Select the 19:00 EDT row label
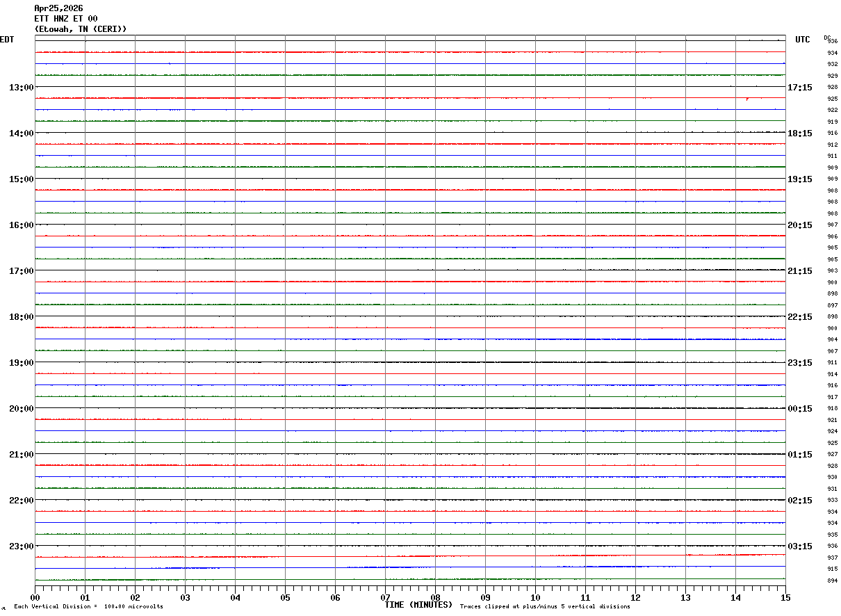The width and height of the screenshot is (841, 616). point(21,362)
